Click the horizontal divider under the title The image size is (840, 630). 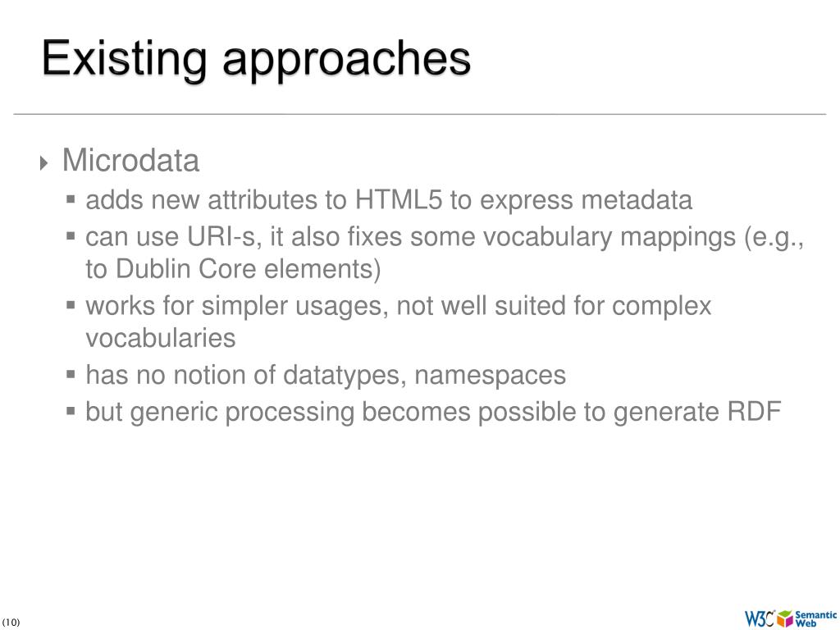click(x=419, y=114)
